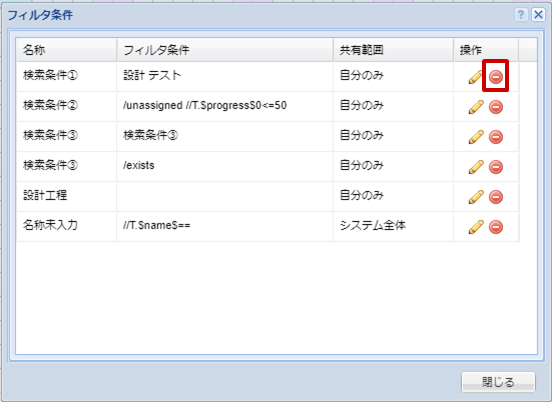Delete the 名称未入力 filter entry

tap(496, 226)
